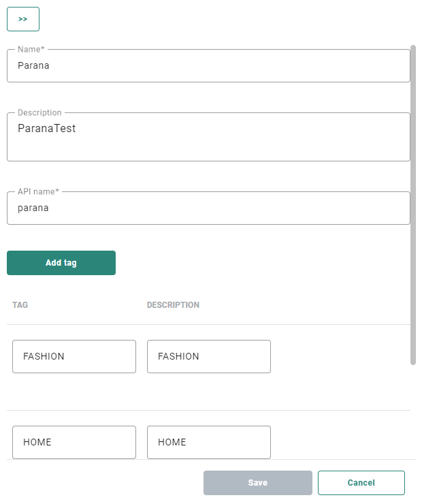Click the ParanaTest text in Description
Screen dimensions: 422x504
(x=46, y=128)
